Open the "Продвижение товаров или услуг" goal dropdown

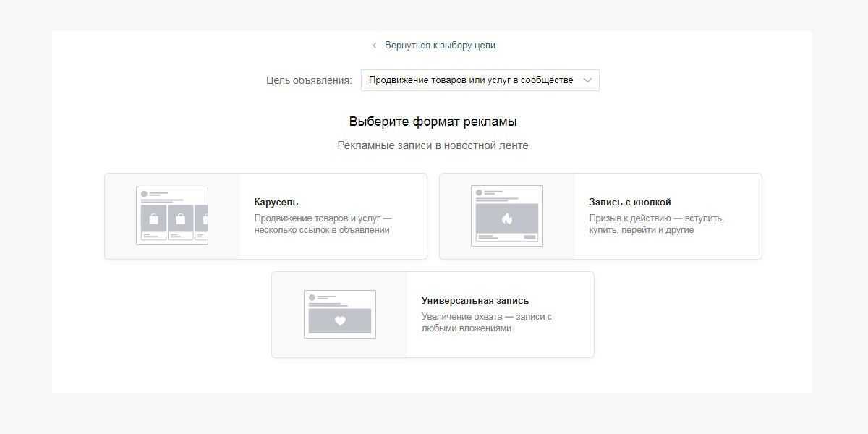click(471, 80)
